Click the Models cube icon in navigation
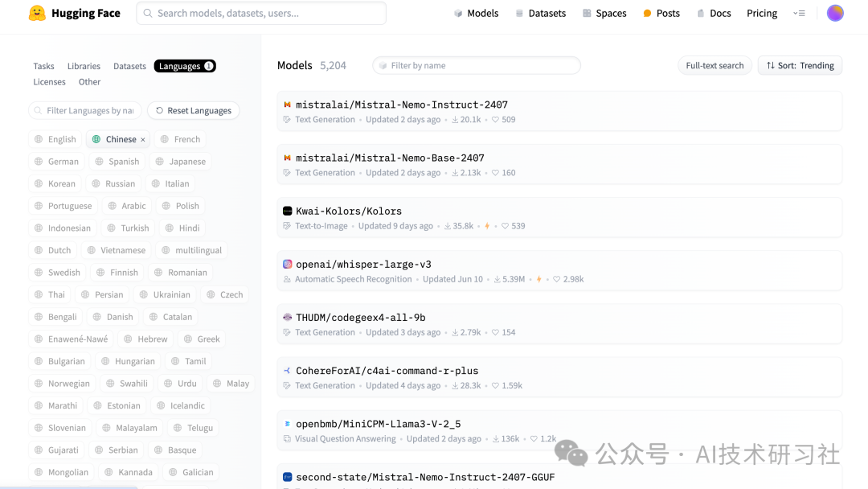Viewport: 868px width, 489px height. [458, 14]
